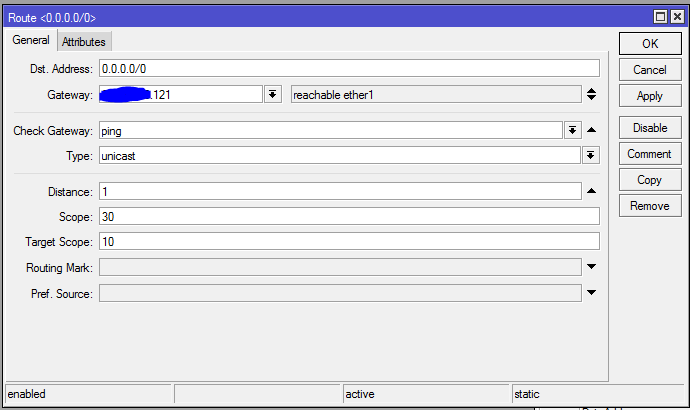
Task: Click the Type unicast field
Action: tap(339, 155)
